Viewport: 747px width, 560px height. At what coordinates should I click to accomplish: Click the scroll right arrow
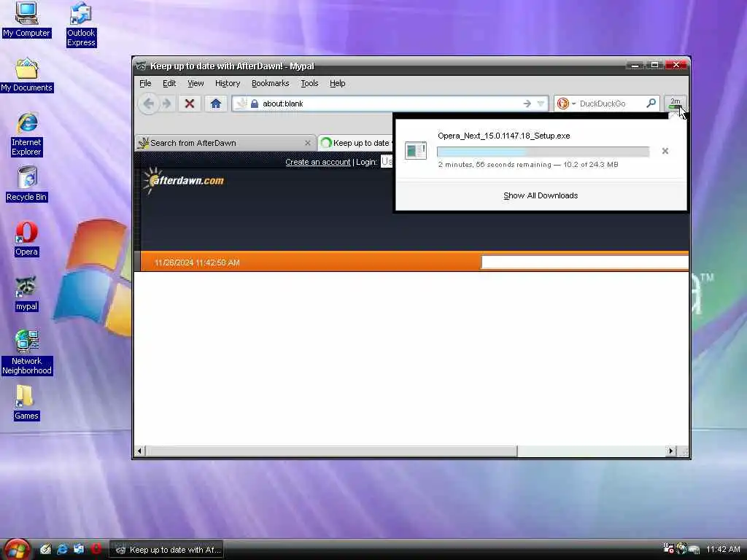click(671, 451)
